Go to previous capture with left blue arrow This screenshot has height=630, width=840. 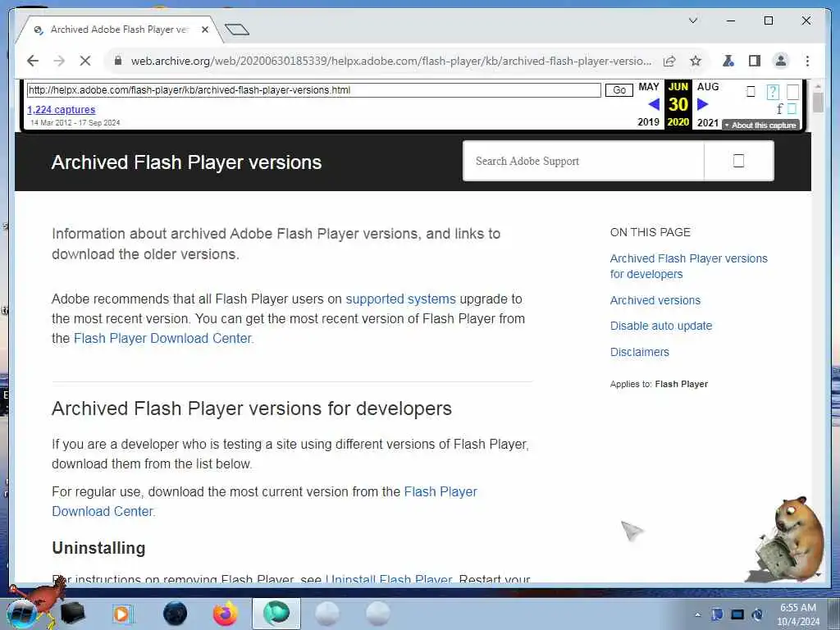pyautogui.click(x=654, y=104)
